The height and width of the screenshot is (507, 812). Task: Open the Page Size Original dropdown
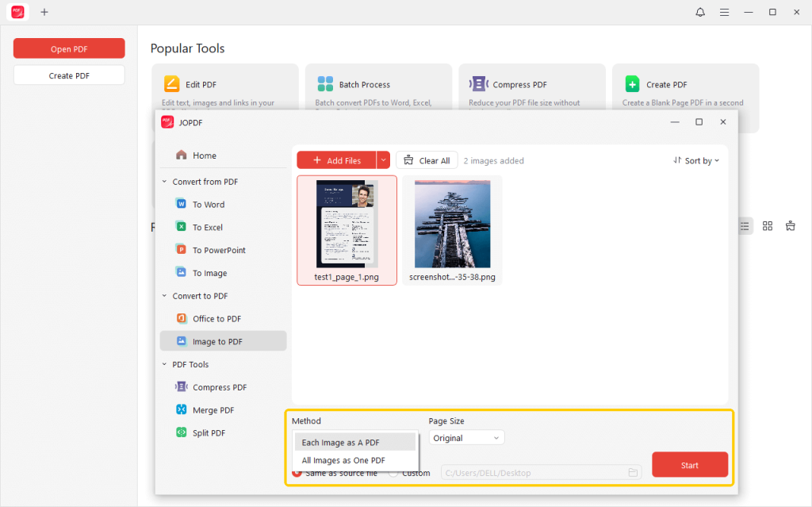click(466, 438)
